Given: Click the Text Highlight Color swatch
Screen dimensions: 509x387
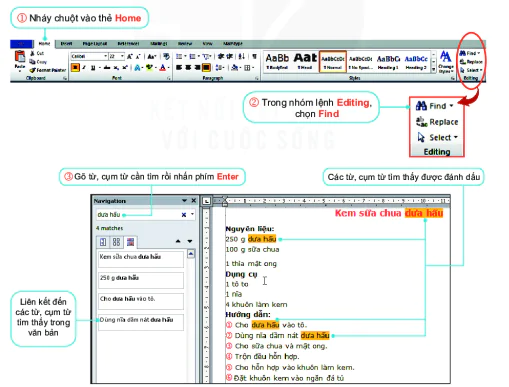Looking at the screenshot, I should (x=149, y=68).
